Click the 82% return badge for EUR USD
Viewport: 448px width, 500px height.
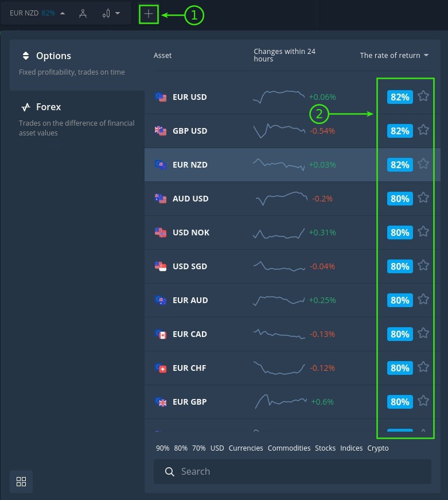point(400,97)
